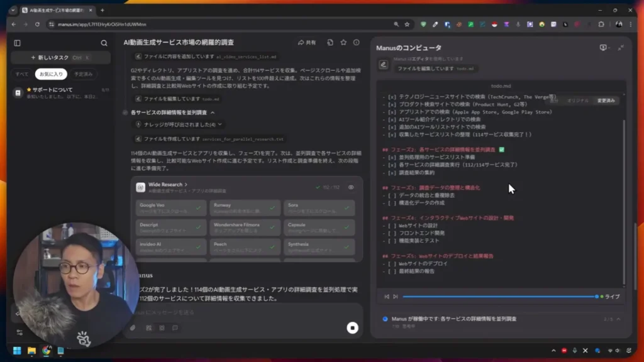Open the Sora research card
Image resolution: width=644 pixels, height=362 pixels.
(319, 207)
